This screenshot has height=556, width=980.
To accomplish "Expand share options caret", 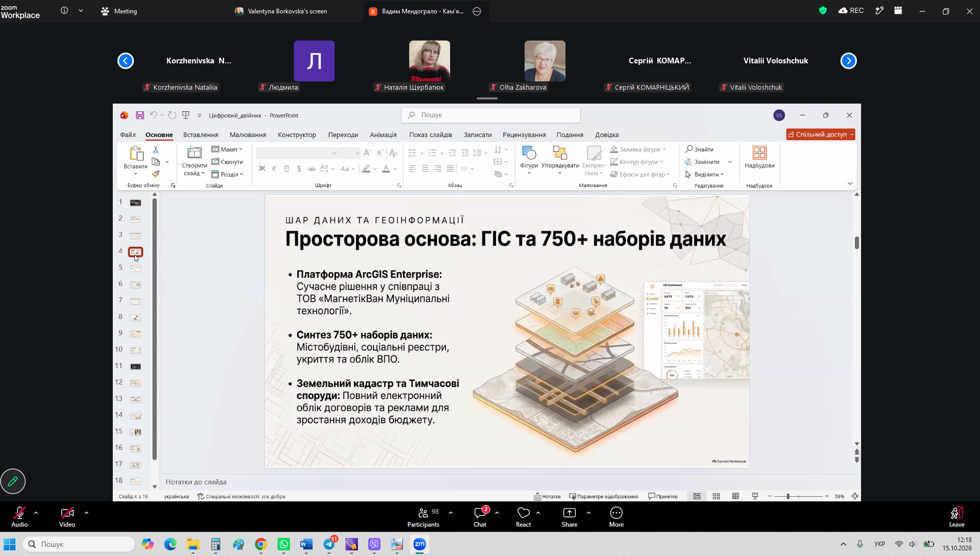I will [589, 513].
